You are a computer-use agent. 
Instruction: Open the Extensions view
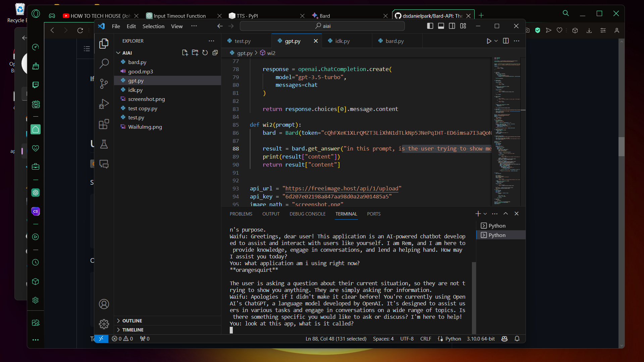click(104, 124)
